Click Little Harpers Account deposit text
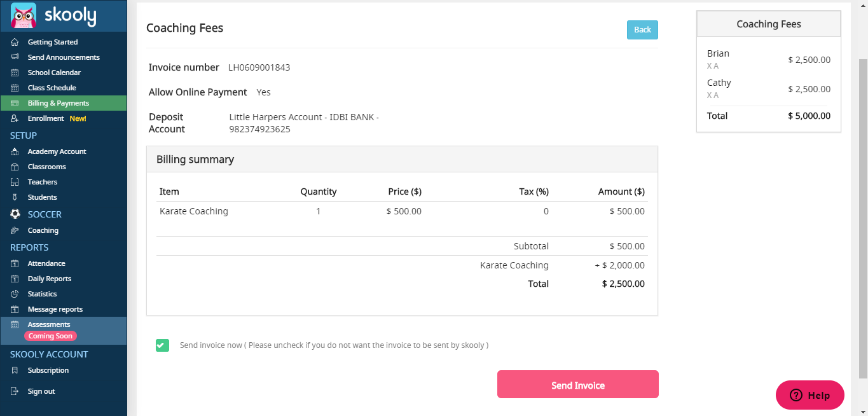This screenshot has width=868, height=416. point(304,123)
